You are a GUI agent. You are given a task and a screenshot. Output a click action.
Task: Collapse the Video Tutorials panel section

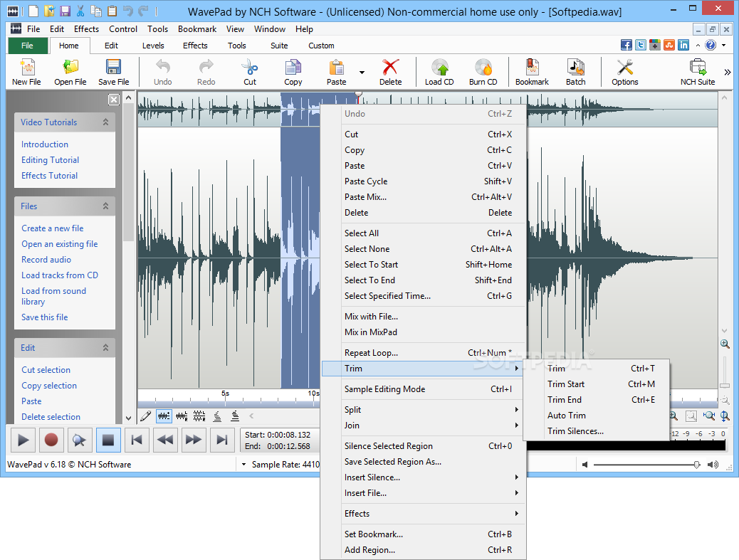[x=105, y=122]
